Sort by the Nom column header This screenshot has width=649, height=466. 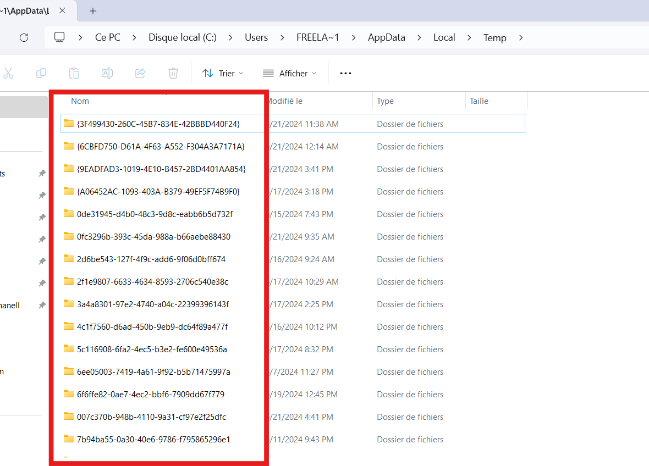[80, 101]
